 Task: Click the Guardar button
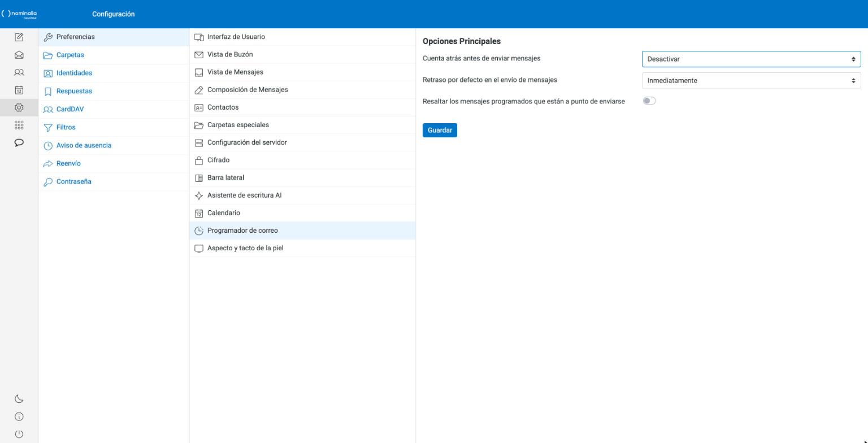point(440,130)
